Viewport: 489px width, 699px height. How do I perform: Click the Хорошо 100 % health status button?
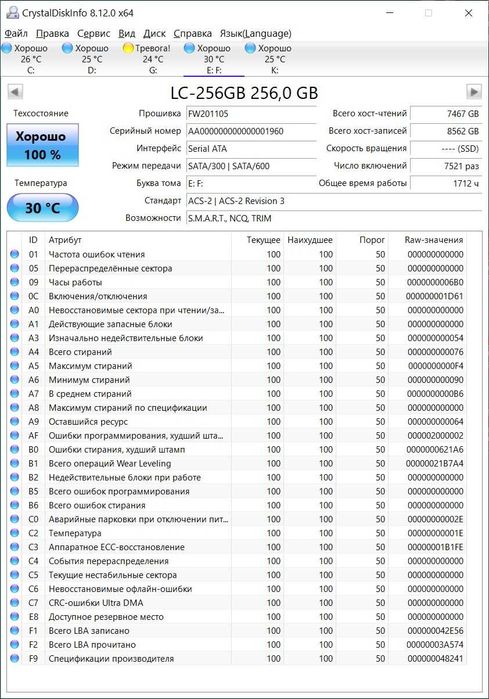(x=42, y=145)
